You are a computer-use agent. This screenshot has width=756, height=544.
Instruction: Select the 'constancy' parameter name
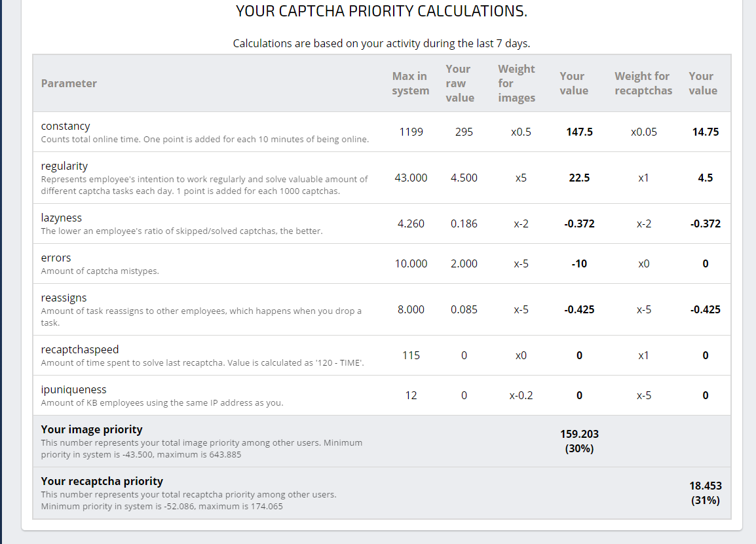[x=66, y=126]
